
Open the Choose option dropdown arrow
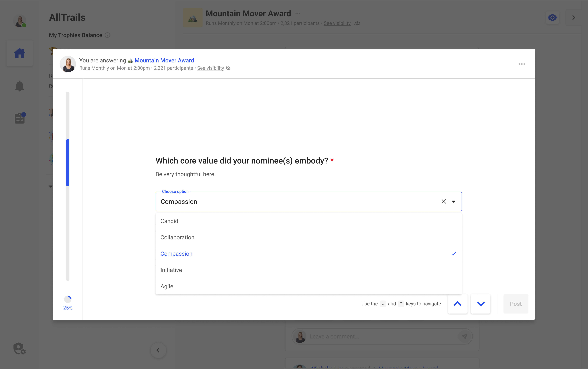click(x=454, y=201)
